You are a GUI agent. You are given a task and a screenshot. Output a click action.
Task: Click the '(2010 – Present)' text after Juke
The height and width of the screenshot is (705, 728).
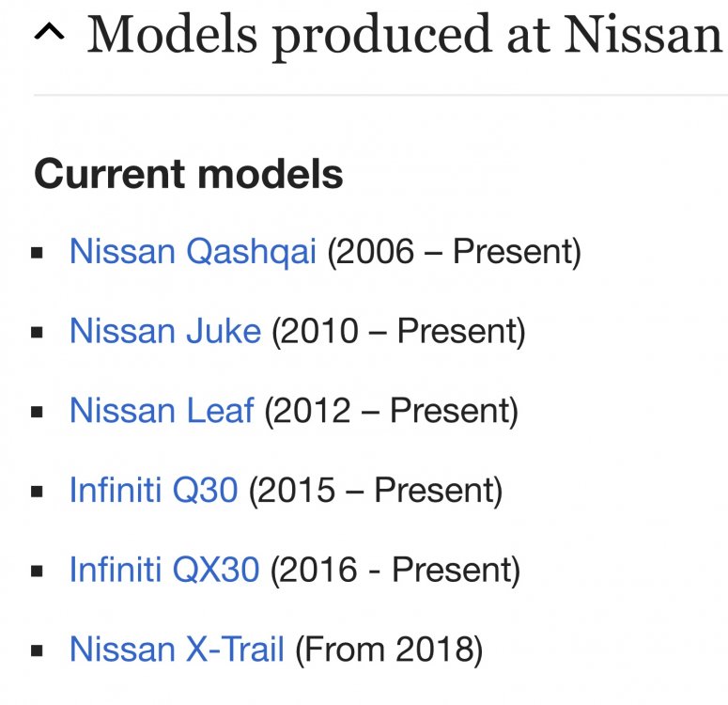point(398,332)
